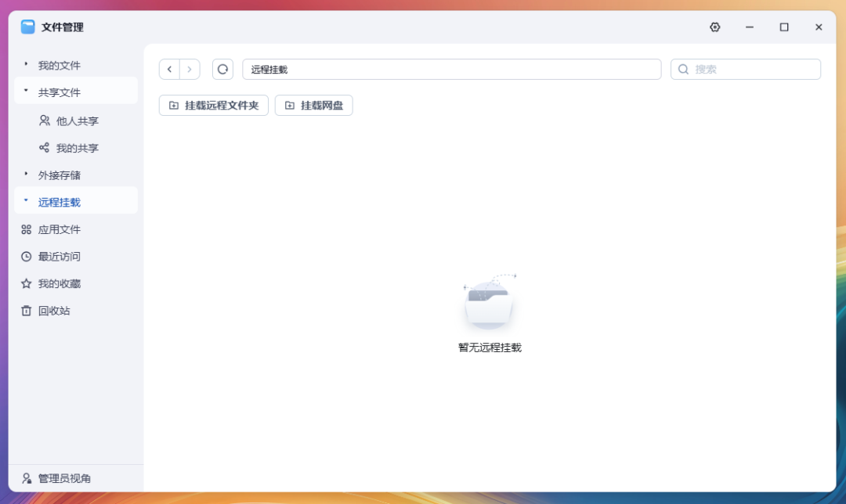Click the 他人共享 people icon

coord(44,121)
